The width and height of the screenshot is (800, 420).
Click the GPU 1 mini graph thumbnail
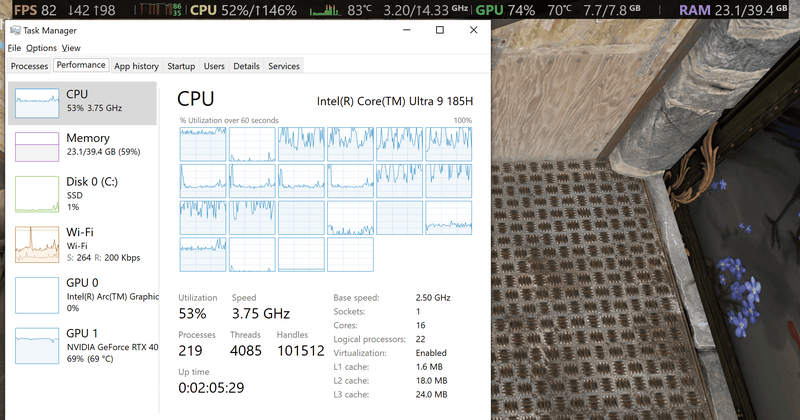pos(37,345)
